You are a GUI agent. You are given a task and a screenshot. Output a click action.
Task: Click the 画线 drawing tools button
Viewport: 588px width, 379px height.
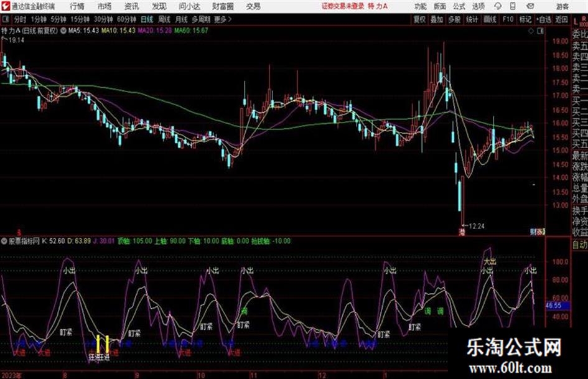(x=490, y=19)
